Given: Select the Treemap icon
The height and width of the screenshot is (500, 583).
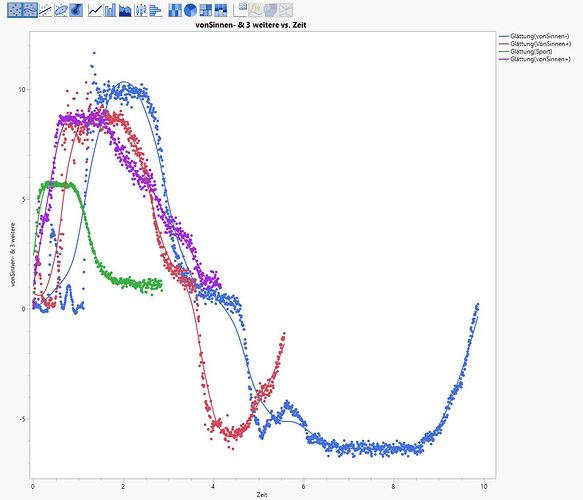Looking at the screenshot, I should [x=205, y=10].
